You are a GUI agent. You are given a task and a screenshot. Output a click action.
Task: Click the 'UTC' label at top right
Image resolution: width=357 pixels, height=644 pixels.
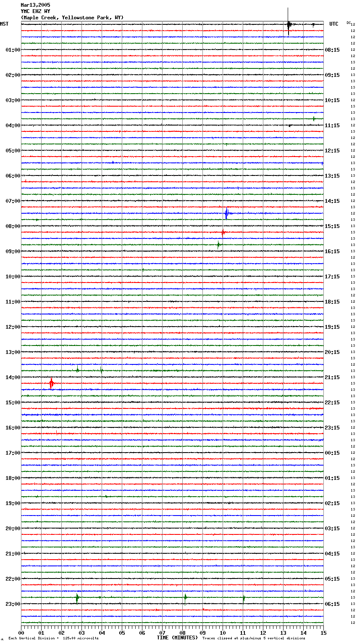334,24
